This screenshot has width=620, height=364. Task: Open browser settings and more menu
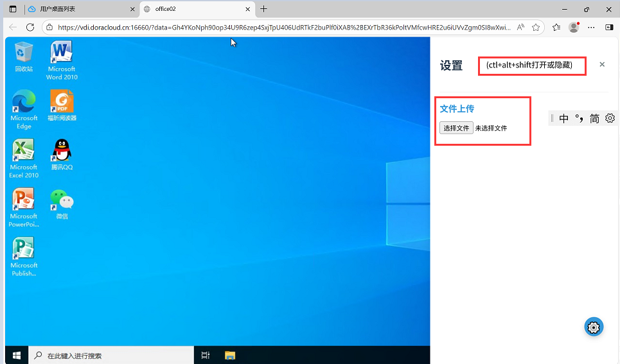(x=591, y=27)
